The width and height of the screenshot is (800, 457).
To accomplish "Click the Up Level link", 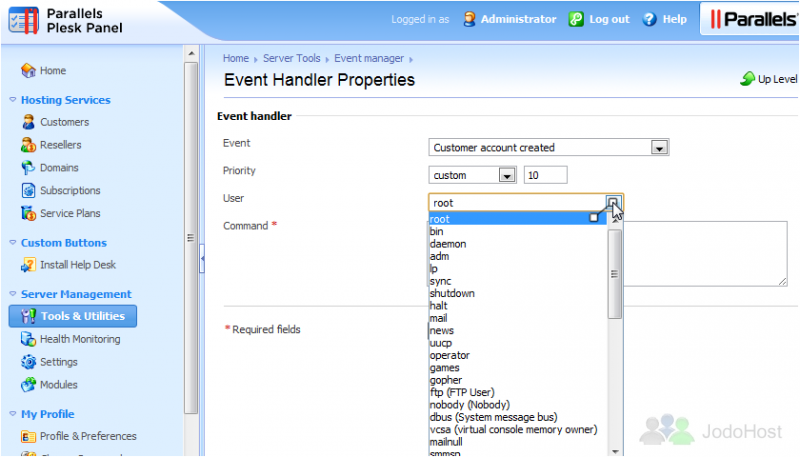I will (777, 79).
